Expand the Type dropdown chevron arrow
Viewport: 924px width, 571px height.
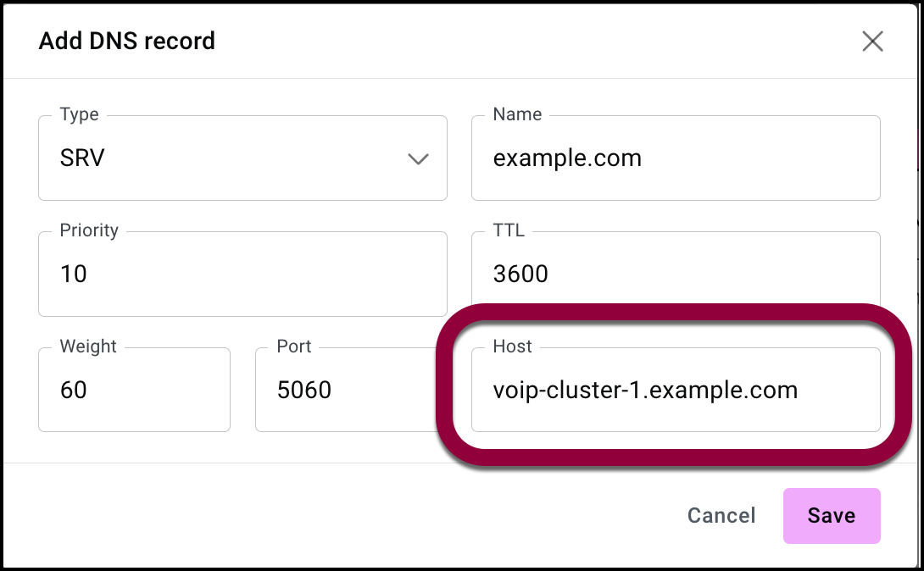coord(418,158)
